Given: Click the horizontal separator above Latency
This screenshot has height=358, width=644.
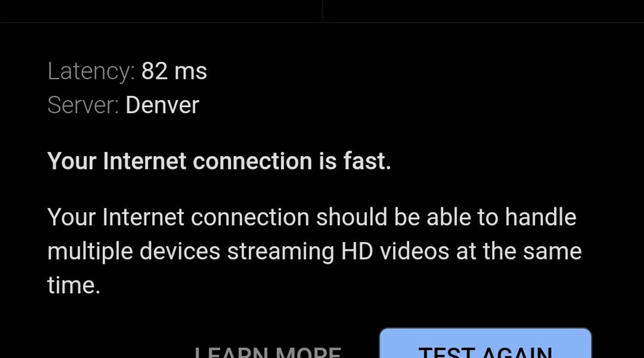Looking at the screenshot, I should 322,23.
